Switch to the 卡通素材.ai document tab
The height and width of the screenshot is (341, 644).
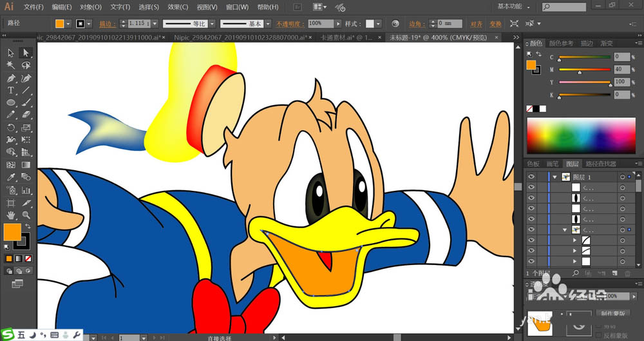[x=346, y=37]
